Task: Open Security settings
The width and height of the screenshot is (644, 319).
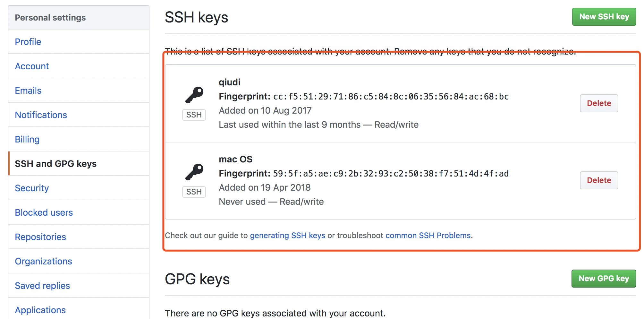Action: click(x=79, y=188)
